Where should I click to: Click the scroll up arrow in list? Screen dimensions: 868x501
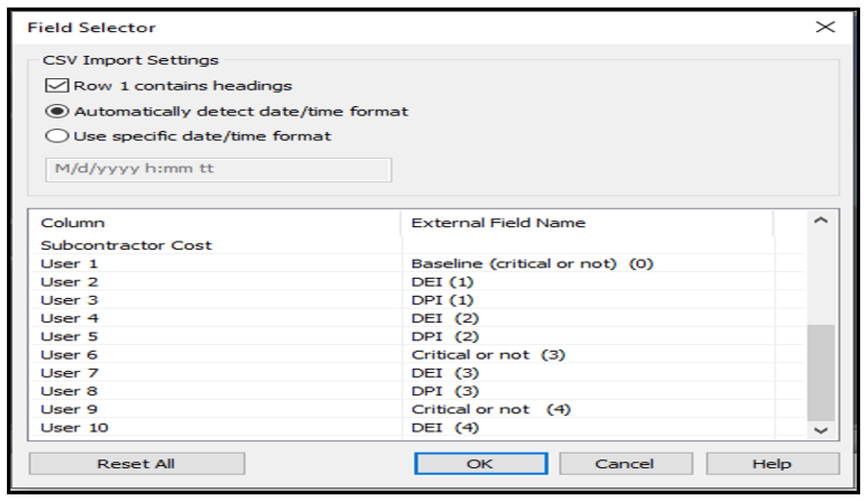820,221
